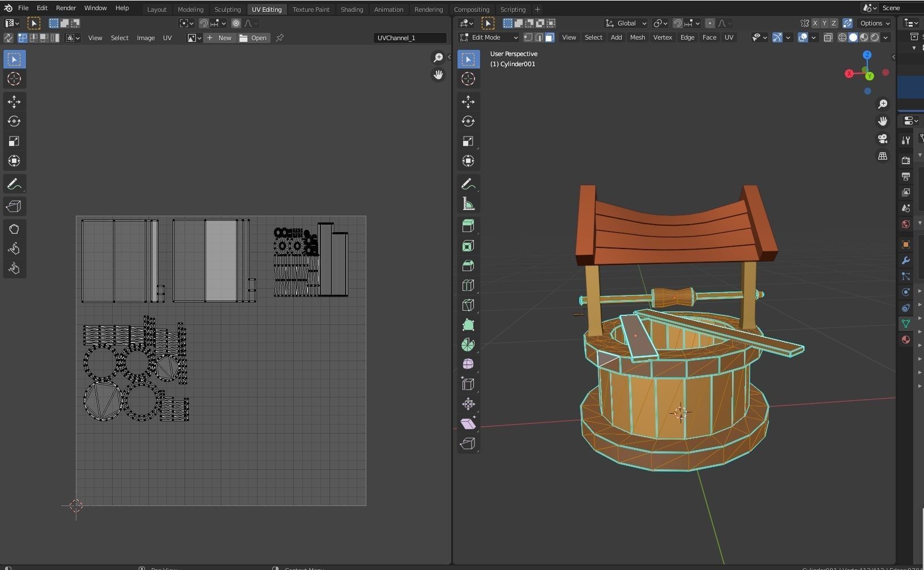The width and height of the screenshot is (924, 570).
Task: Switch to wireframe viewport shading
Action: (842, 37)
